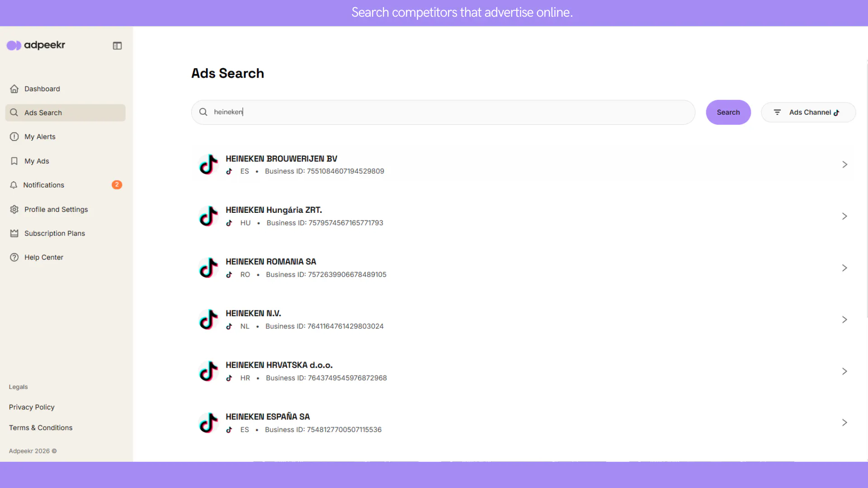868x488 pixels.
Task: Click the HEINEKEN N.V. name
Action: (x=253, y=314)
